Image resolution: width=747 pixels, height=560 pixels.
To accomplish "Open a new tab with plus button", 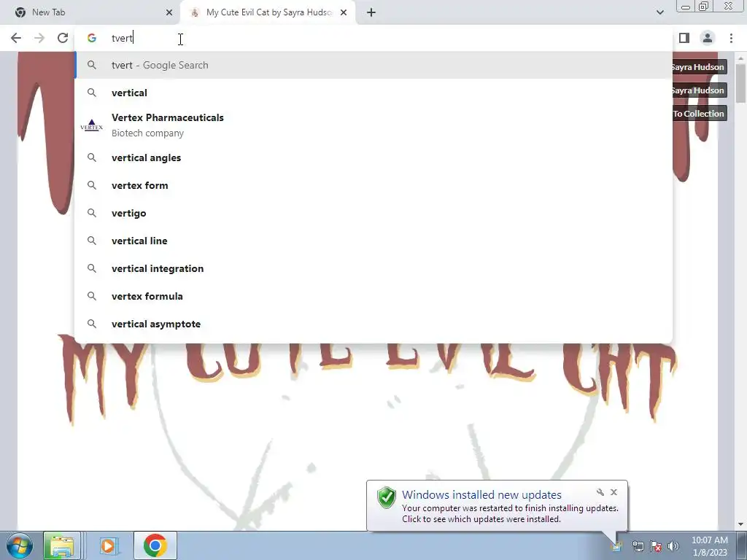I will click(x=371, y=12).
